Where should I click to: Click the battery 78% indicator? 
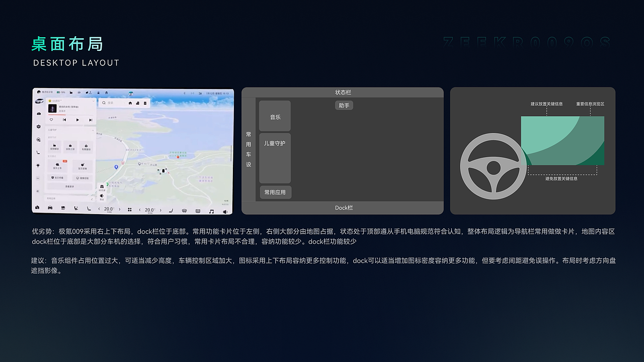pyautogui.click(x=61, y=92)
